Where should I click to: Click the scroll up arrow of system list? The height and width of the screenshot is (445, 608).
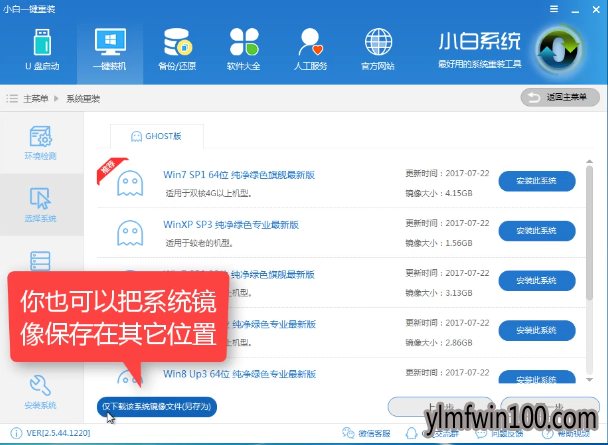589,161
